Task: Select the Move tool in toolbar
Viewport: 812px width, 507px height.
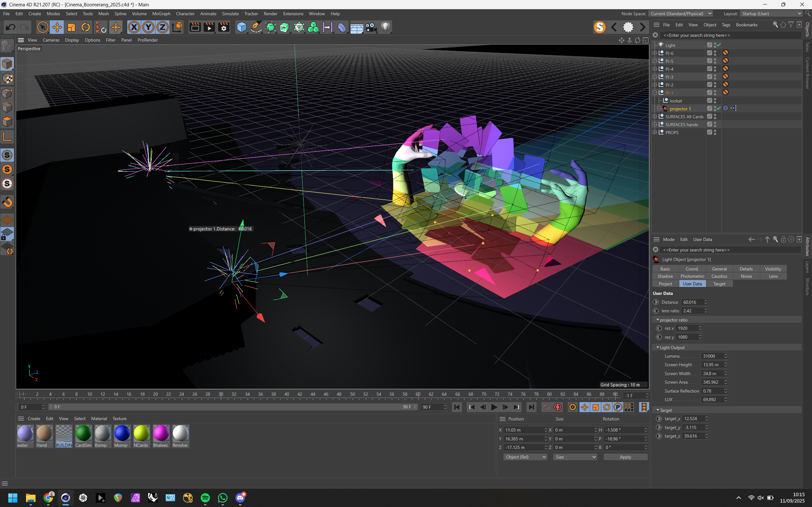Action: (x=57, y=27)
